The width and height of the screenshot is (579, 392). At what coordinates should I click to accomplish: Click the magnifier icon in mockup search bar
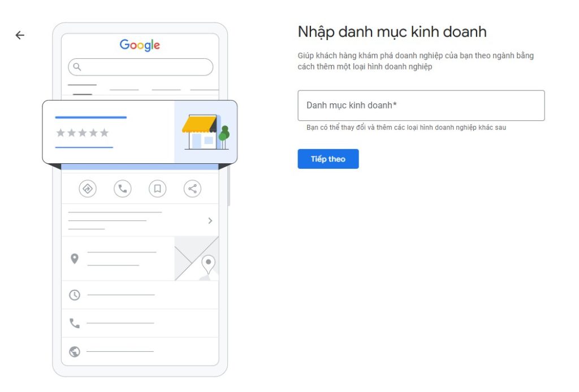point(77,67)
